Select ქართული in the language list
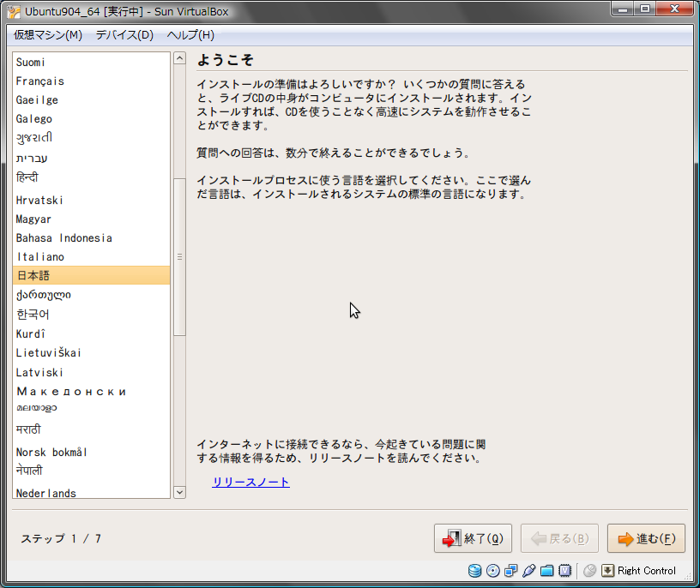The height and width of the screenshot is (588, 700). tap(92, 295)
